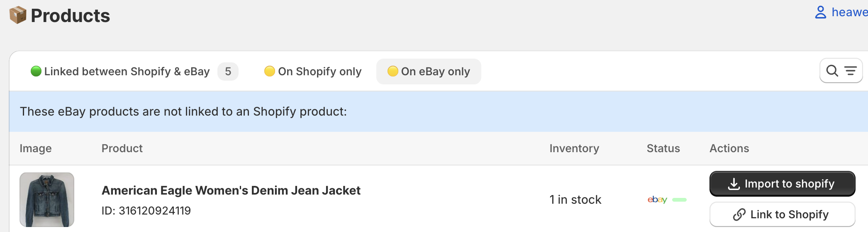
Task: Click the chain link icon on Link button
Action: 739,215
